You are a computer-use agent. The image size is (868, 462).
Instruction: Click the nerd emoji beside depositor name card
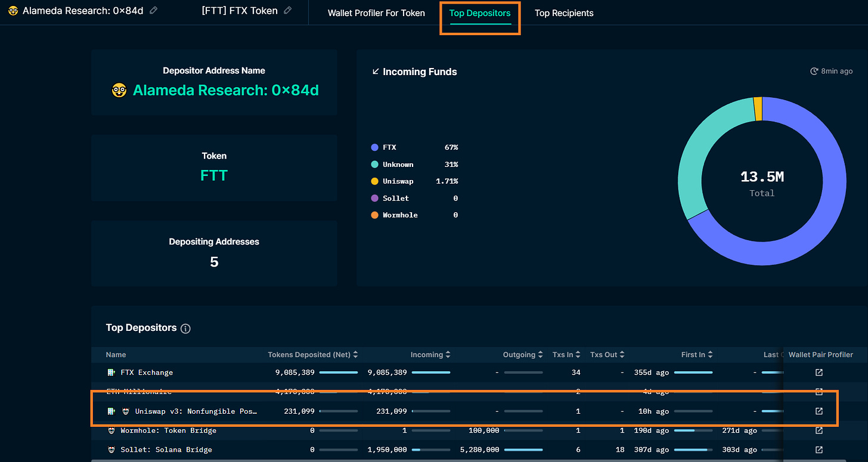119,91
